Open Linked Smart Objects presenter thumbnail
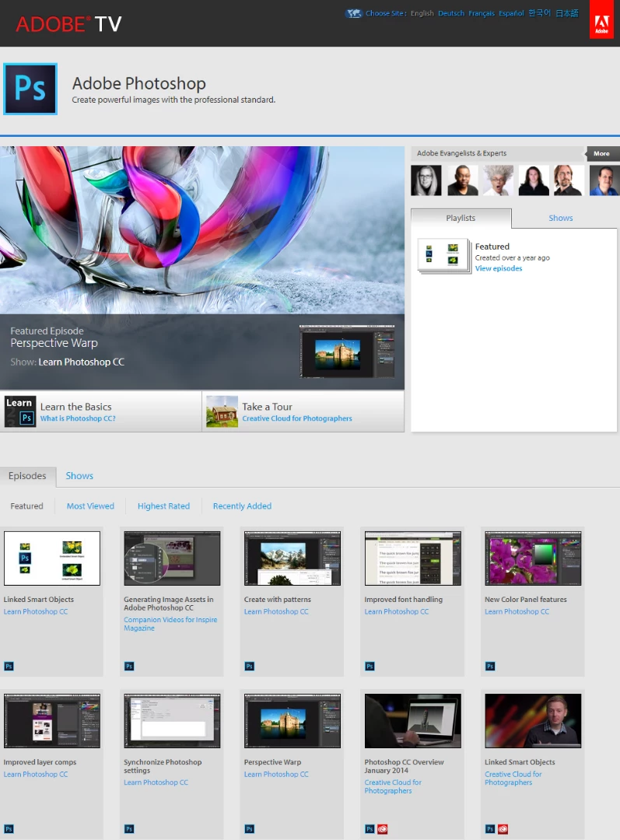 (533, 721)
